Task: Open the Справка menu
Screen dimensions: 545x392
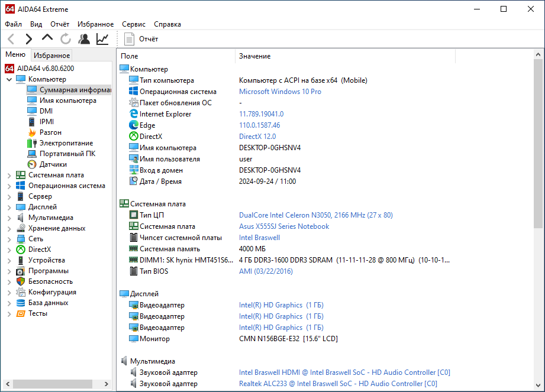Action: (167, 24)
